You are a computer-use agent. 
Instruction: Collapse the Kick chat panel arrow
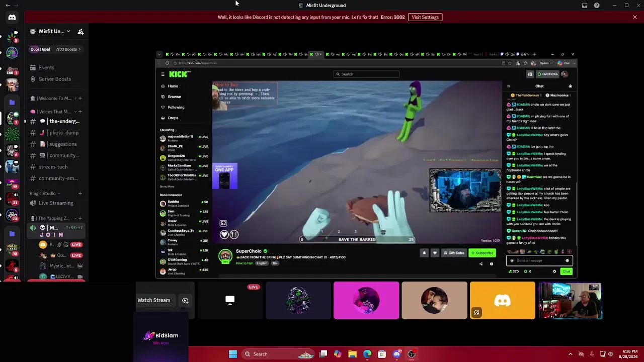pos(509,86)
